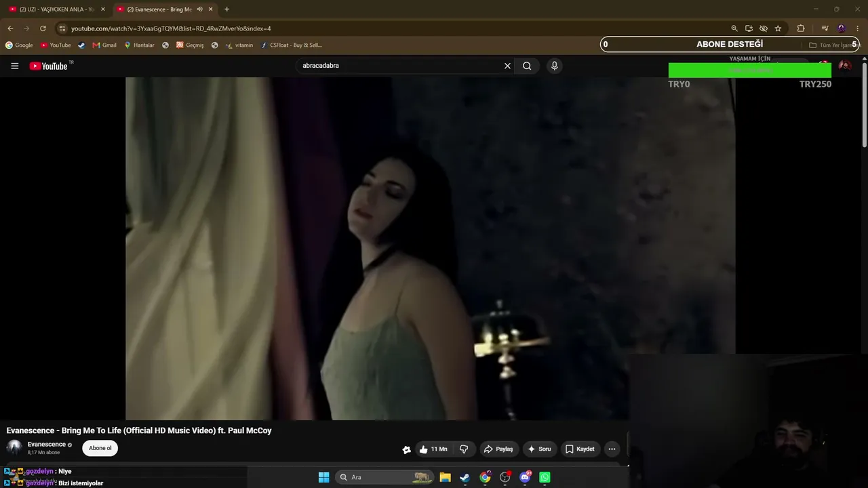
Task: Click the Soru ask button
Action: coord(539,449)
